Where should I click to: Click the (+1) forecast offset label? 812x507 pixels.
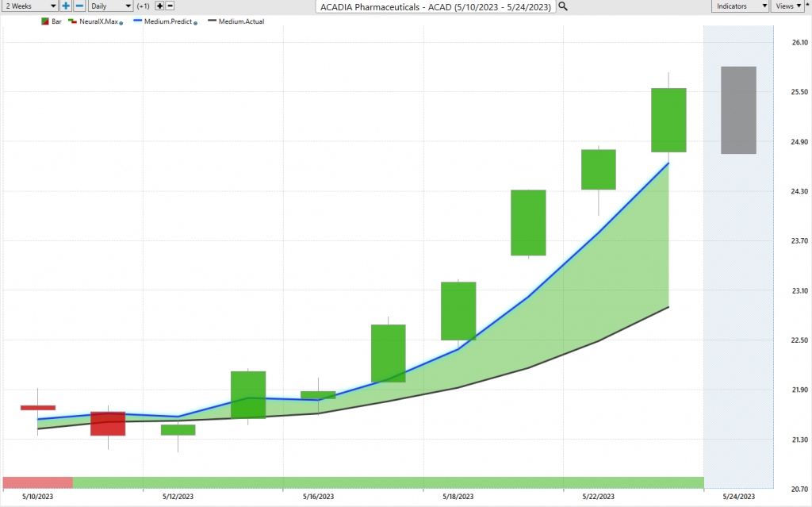(x=144, y=6)
